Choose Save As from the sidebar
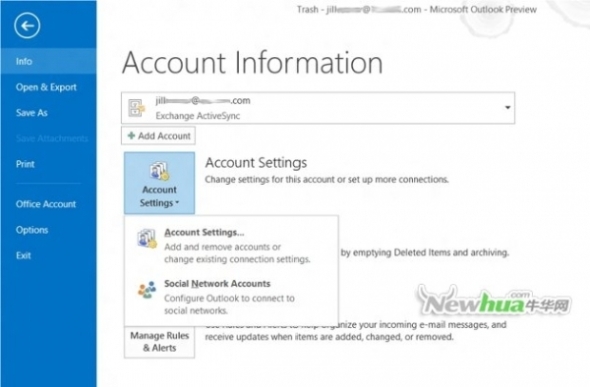590x387 pixels. click(x=32, y=113)
